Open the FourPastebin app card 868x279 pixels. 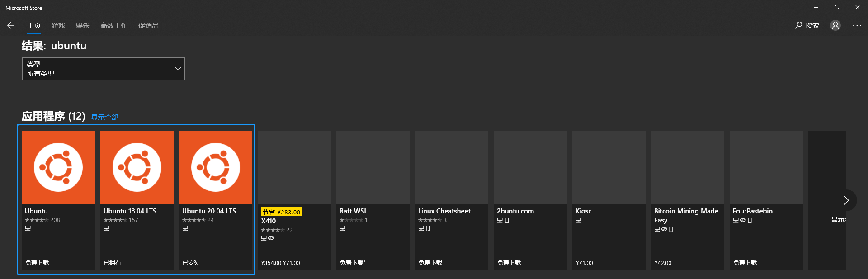point(766,200)
